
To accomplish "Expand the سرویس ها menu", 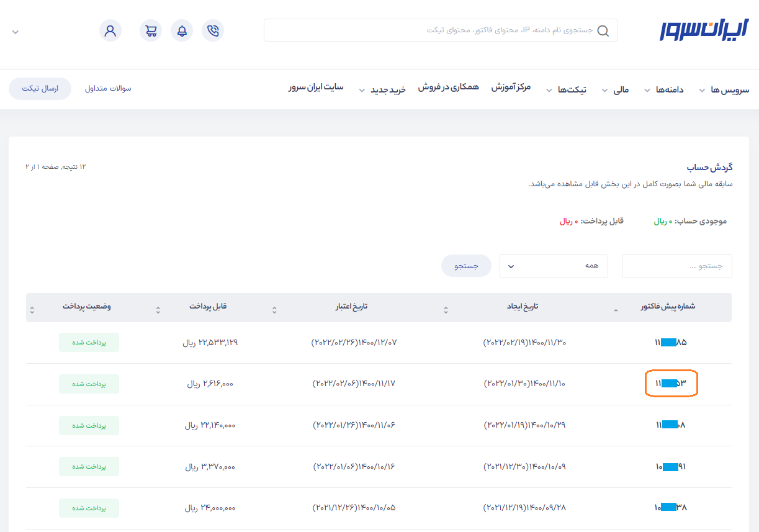I will tap(724, 90).
